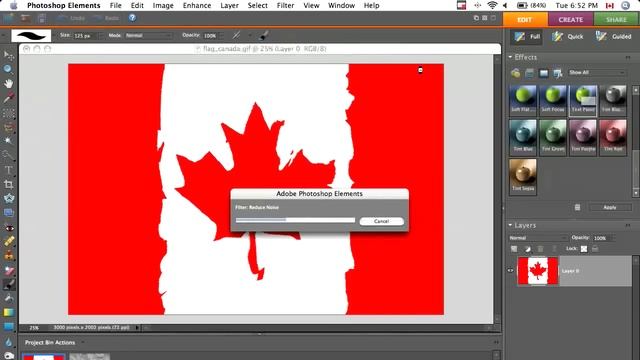640x360 pixels.
Task: Open the Enhance menu
Action: 197,5
